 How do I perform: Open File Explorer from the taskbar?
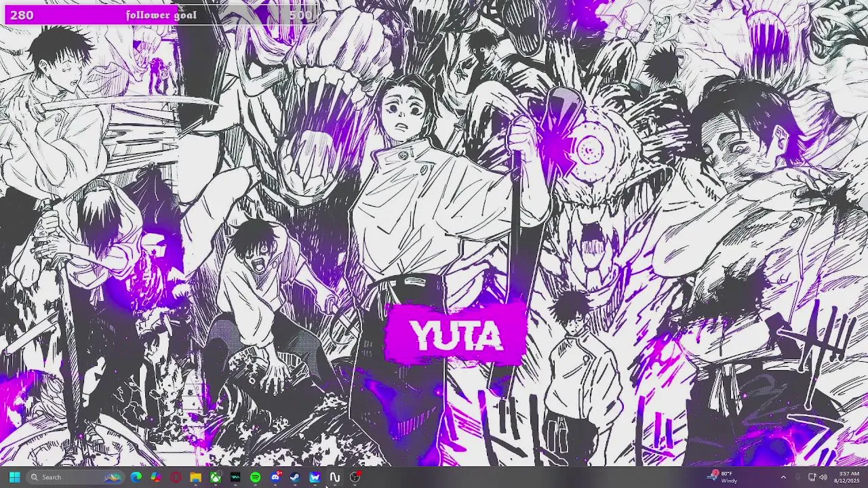[x=195, y=477]
